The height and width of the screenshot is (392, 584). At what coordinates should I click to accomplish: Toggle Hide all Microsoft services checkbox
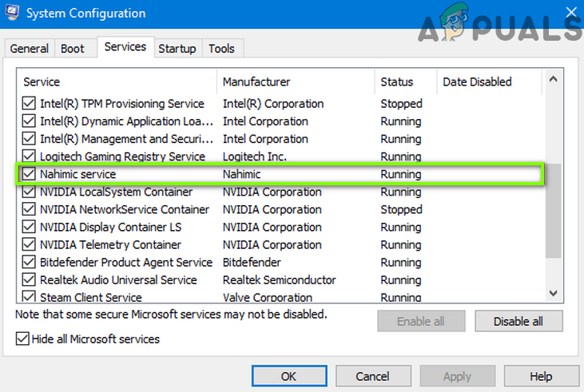coord(22,339)
